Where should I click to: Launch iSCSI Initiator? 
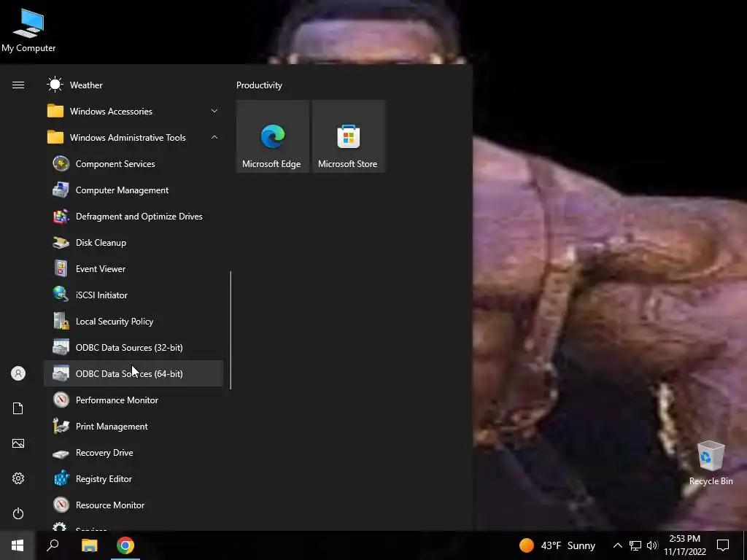tap(133, 295)
